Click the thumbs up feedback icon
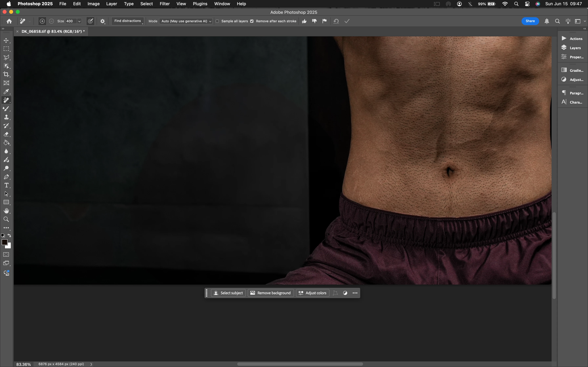Viewport: 588px width, 367px height. 304,21
